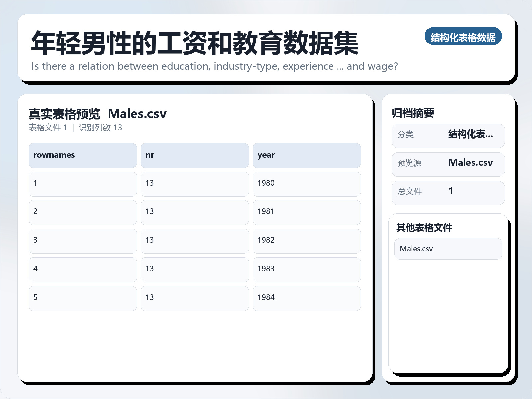Screen dimensions: 532x399
Task: Select the Males.csv file in 其他表格文件
Action: [x=448, y=249]
